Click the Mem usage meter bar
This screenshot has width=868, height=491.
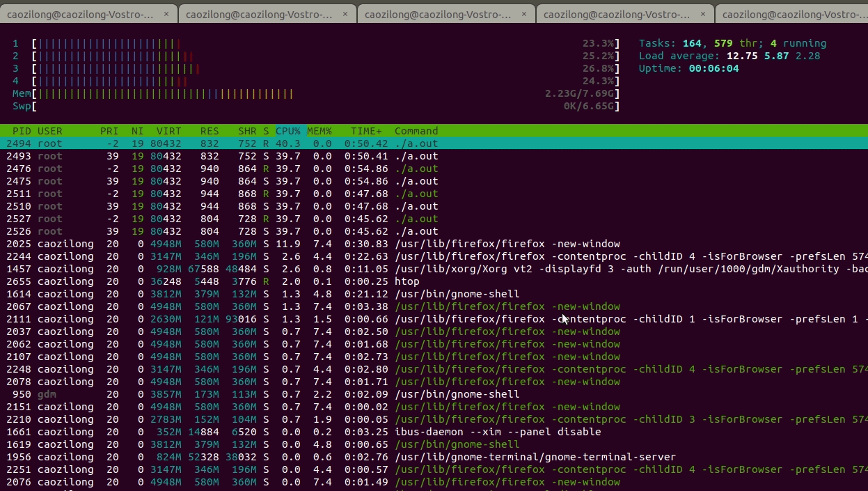(325, 93)
